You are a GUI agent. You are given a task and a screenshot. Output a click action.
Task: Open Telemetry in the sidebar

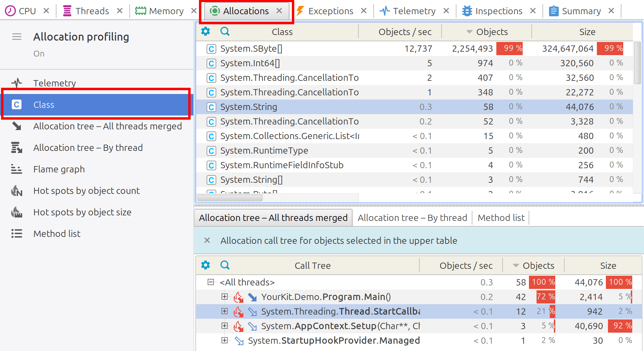pyautogui.click(x=97, y=83)
